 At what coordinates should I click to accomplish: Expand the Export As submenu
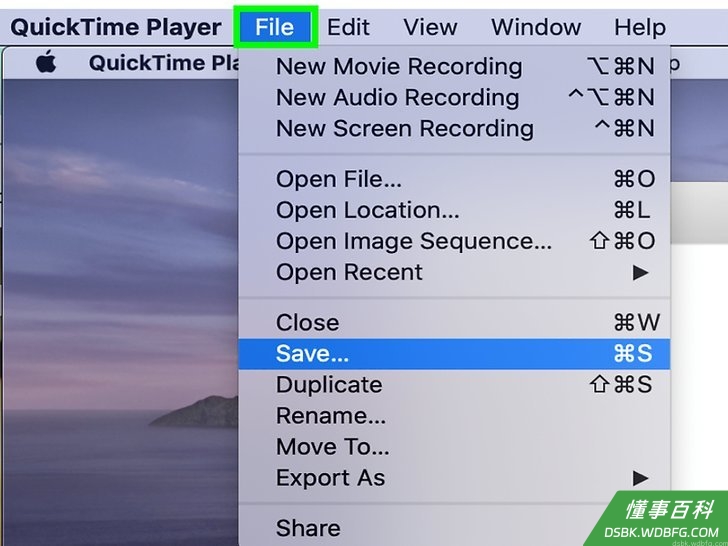coord(454,478)
